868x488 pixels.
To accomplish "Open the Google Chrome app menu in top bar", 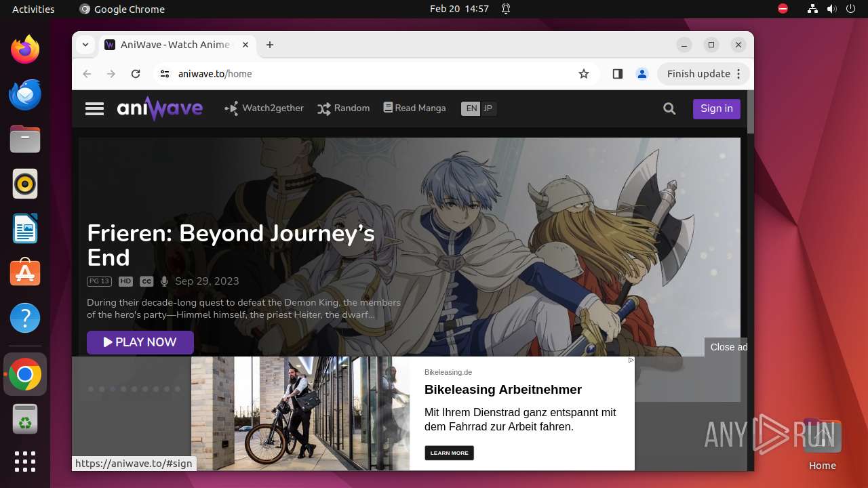I will [122, 9].
